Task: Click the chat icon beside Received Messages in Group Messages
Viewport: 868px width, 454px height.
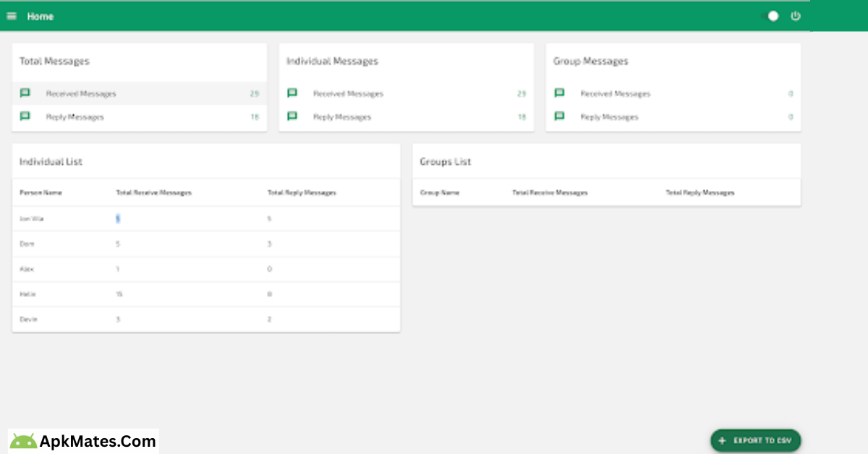Action: coord(559,93)
